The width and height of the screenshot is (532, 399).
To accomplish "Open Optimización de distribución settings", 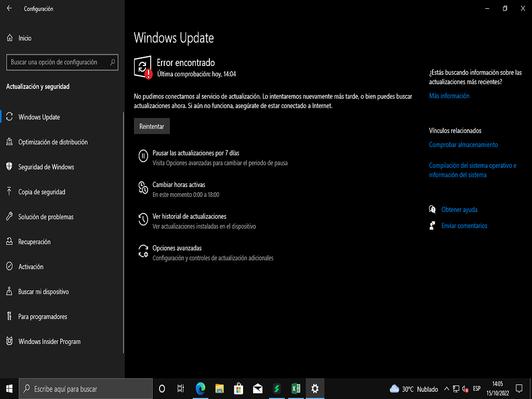I will tap(62, 142).
